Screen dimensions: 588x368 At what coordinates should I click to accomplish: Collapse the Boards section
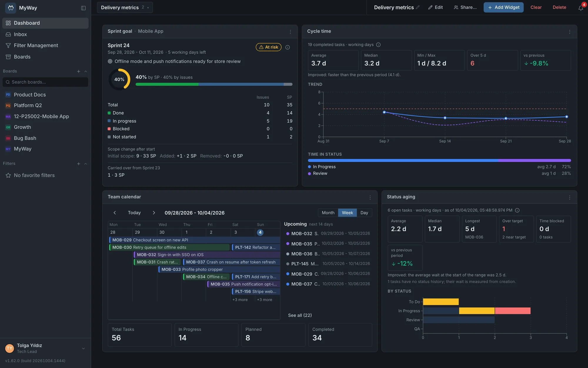[x=86, y=71]
